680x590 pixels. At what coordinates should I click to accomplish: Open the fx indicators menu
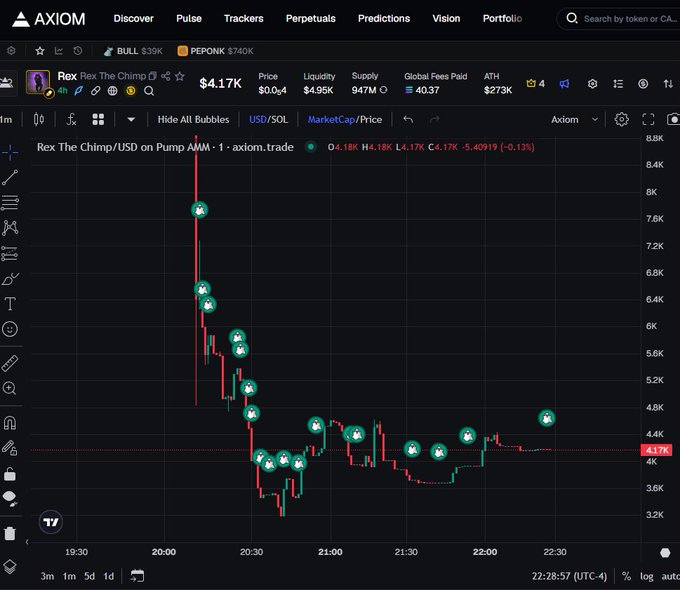(71, 119)
